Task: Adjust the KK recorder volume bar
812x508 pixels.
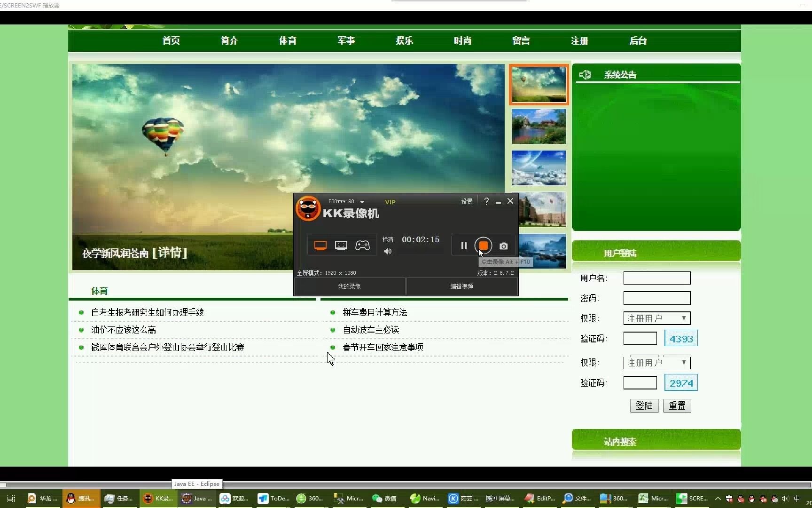Action: pyautogui.click(x=420, y=252)
